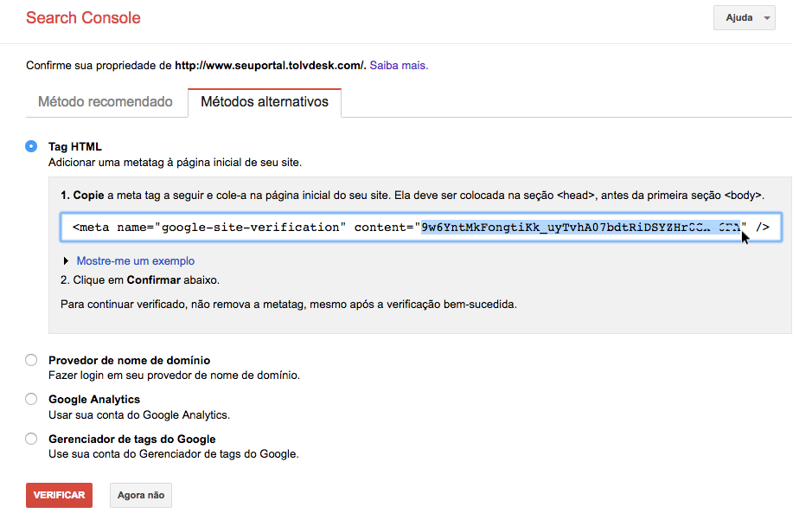The image size is (812, 520).
Task: Open the Ajuda dropdown menu
Action: [x=744, y=17]
